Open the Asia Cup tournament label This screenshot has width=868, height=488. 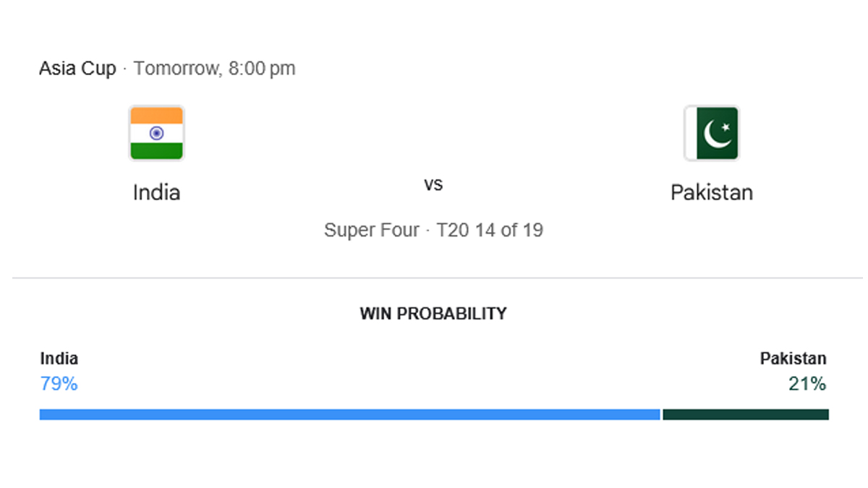(x=77, y=69)
